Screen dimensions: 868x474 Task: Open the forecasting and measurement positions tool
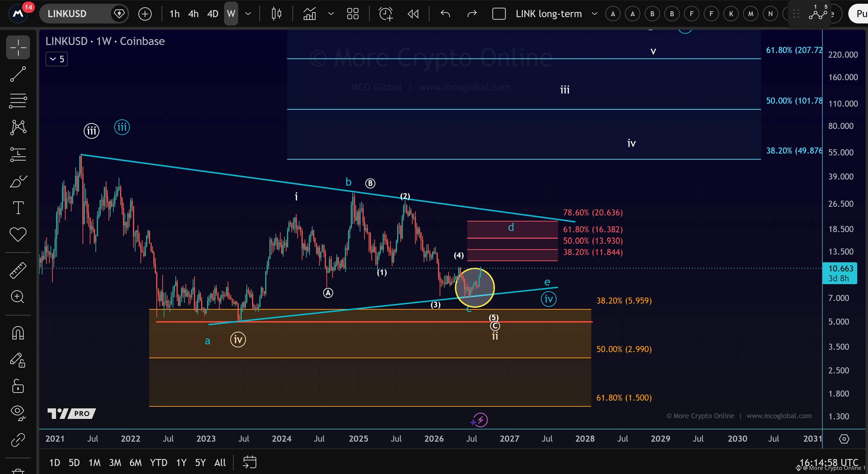pyautogui.click(x=18, y=154)
